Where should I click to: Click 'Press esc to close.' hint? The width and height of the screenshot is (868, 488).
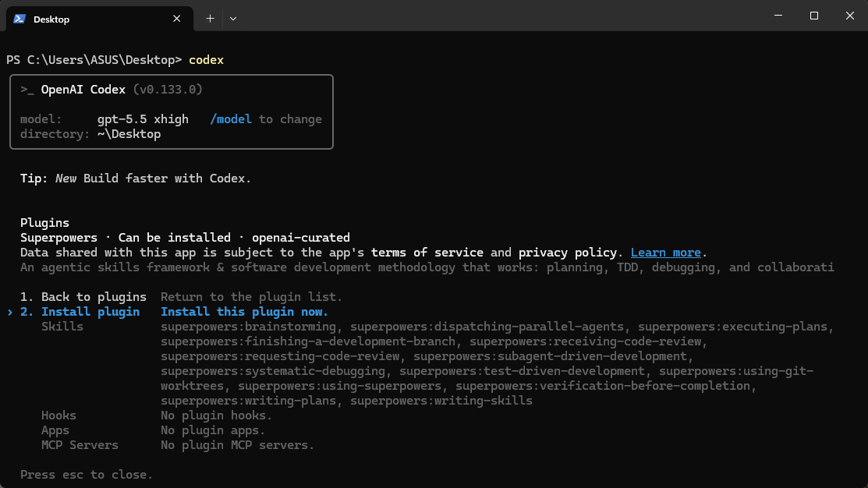pos(87,475)
